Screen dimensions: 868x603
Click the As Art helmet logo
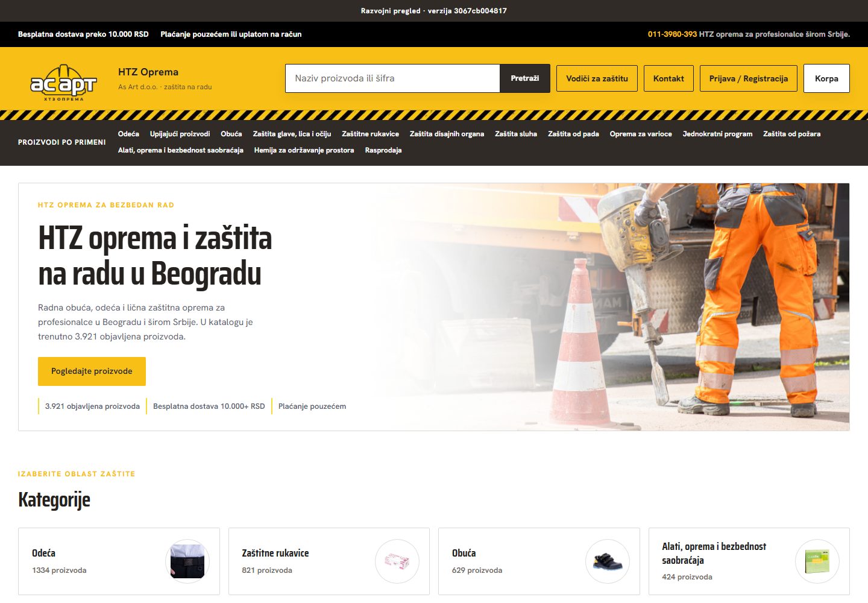point(63,83)
